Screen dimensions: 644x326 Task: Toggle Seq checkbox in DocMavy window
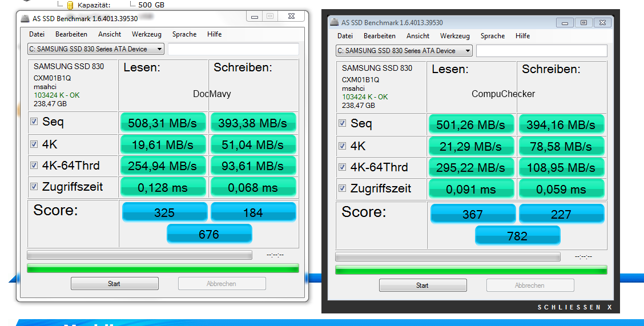pyautogui.click(x=34, y=122)
